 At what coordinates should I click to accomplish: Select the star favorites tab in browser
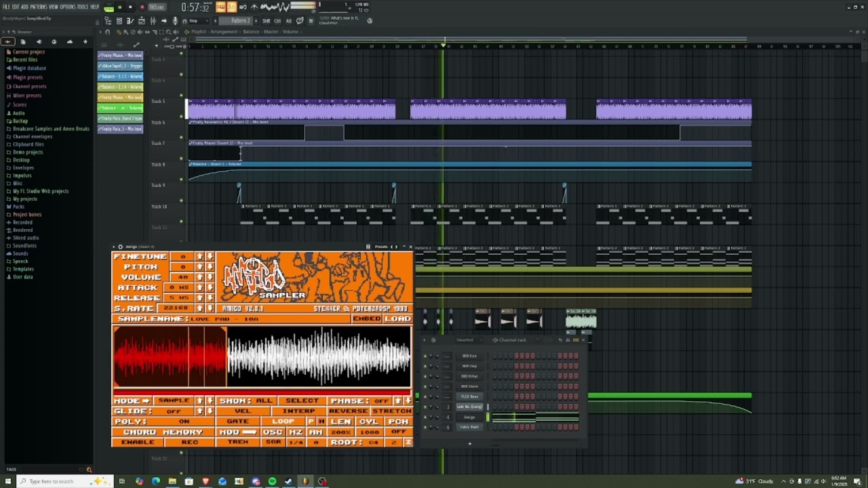[85, 42]
